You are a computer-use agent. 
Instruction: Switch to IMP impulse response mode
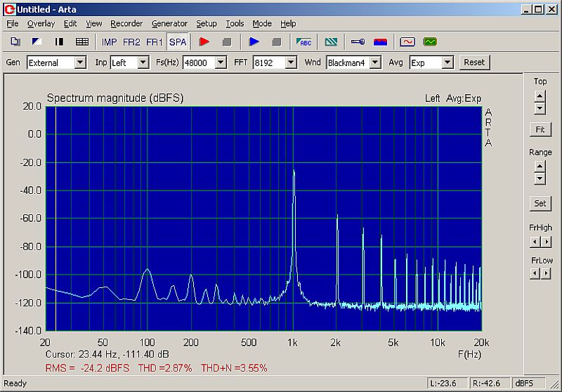click(109, 42)
